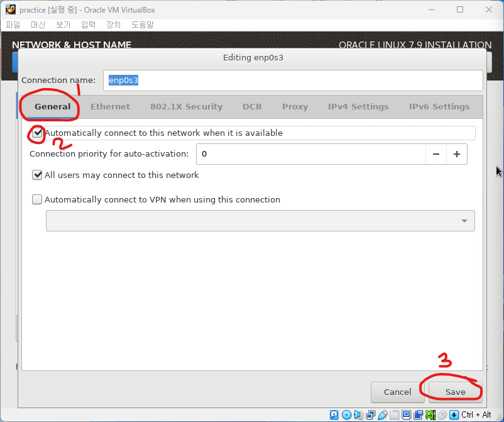Open the 입력 menu
Viewport: 504px width, 422px height.
click(88, 25)
